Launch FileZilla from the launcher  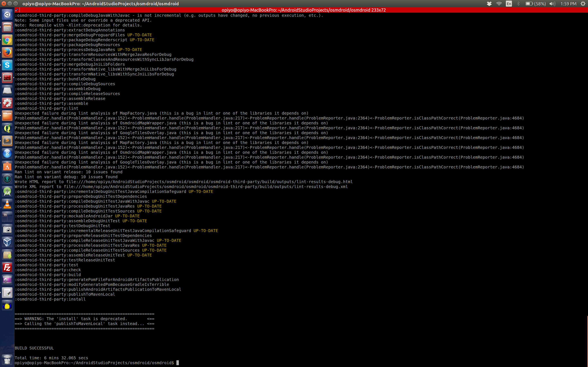7,267
